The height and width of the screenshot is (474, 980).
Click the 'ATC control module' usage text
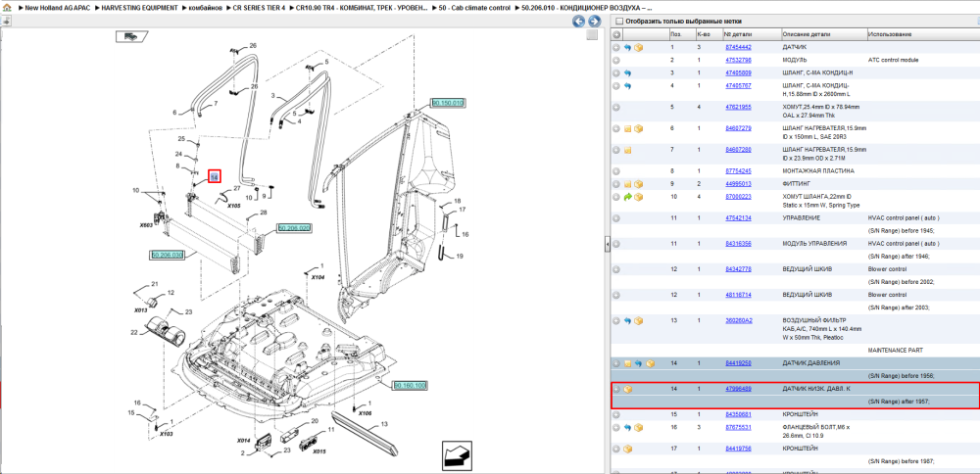coord(891,60)
